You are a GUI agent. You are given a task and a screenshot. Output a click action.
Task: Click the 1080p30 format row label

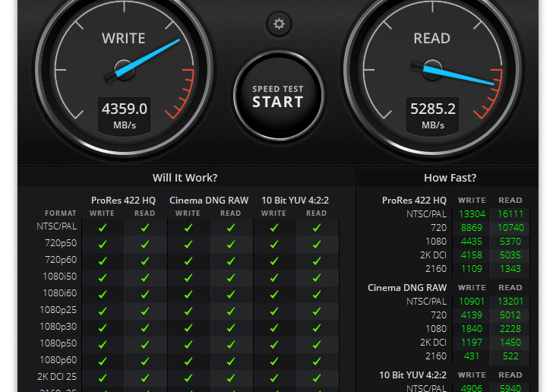[x=58, y=327]
